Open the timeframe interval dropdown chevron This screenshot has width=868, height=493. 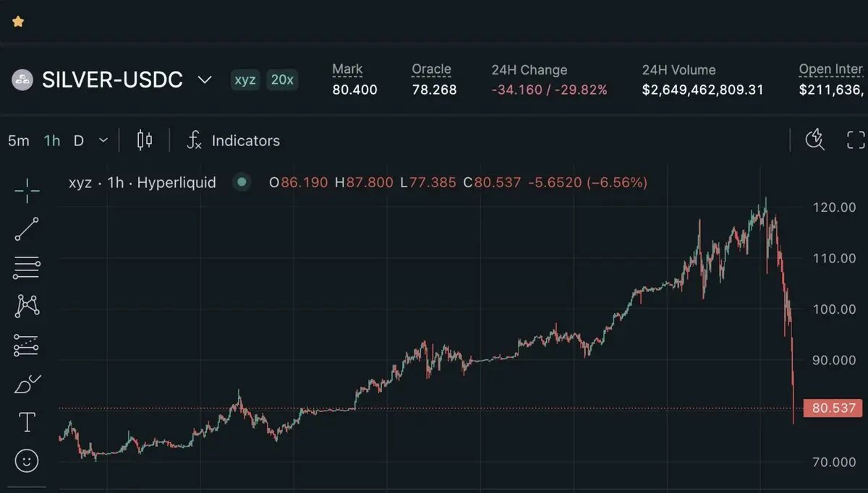pyautogui.click(x=103, y=140)
